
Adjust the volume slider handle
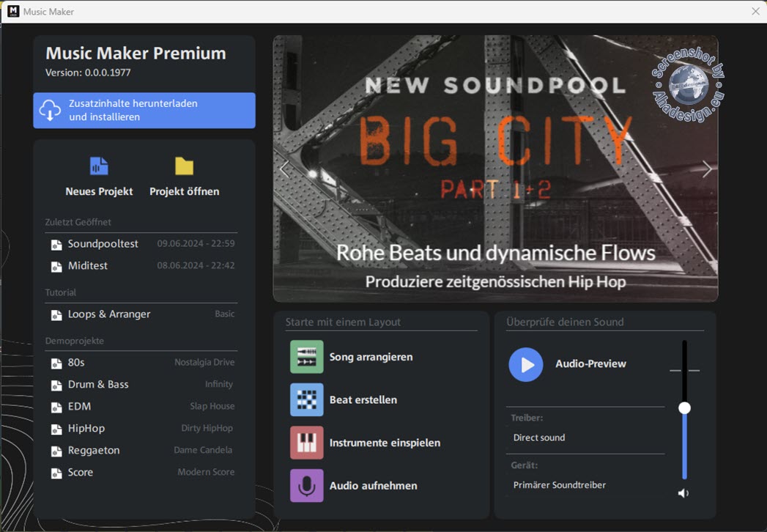[685, 407]
